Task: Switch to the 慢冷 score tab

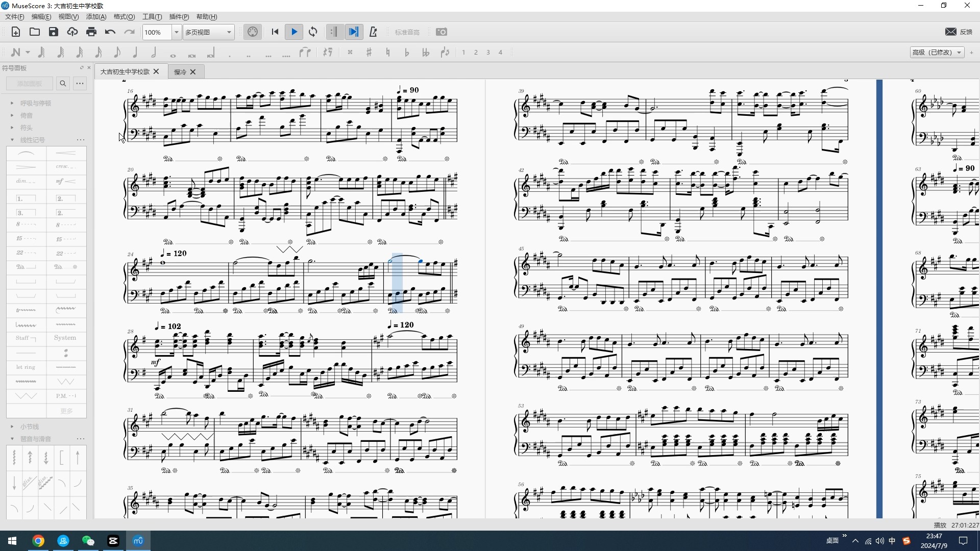Action: point(180,72)
